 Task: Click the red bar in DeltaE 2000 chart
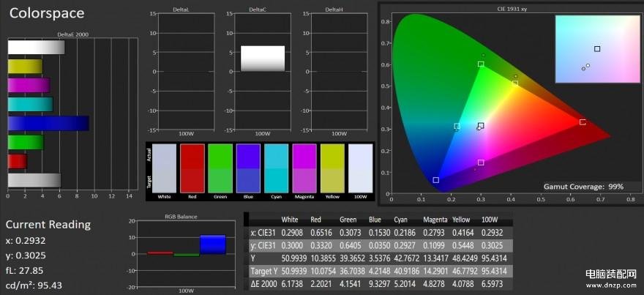coord(18,162)
